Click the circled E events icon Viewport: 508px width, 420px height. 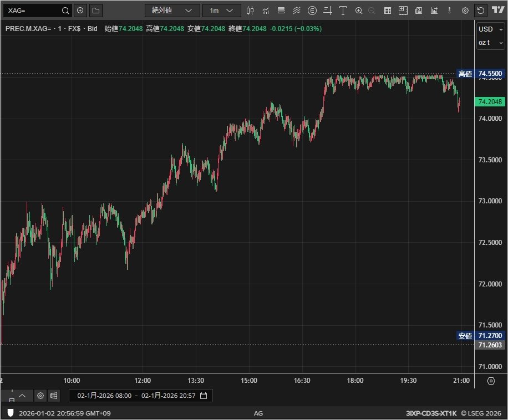point(312,11)
